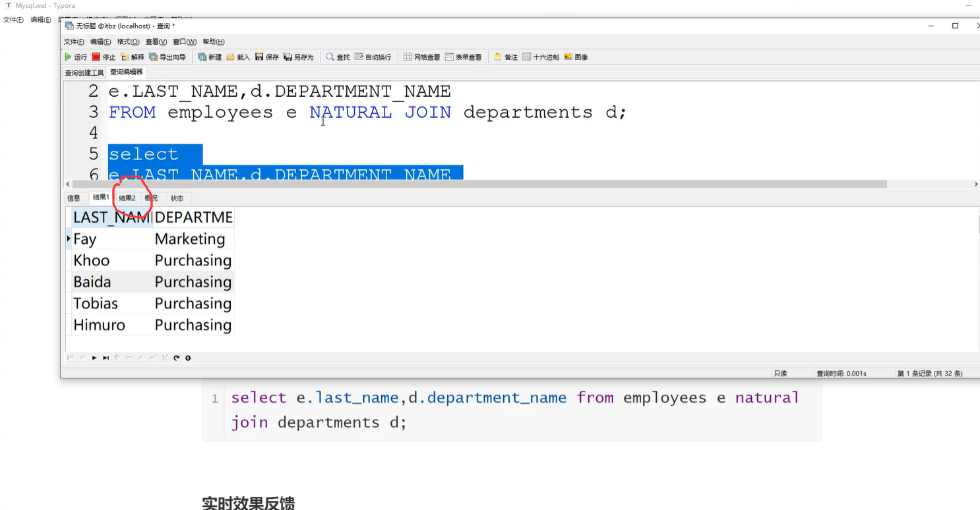Viewport: 980px width, 510px height.
Task: Select the Khoo row cell
Action: (x=112, y=260)
